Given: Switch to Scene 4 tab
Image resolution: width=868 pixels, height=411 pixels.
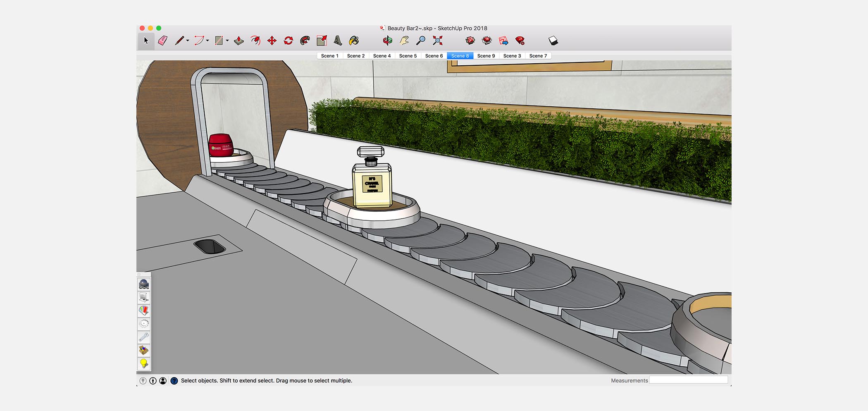Looking at the screenshot, I should 382,56.
